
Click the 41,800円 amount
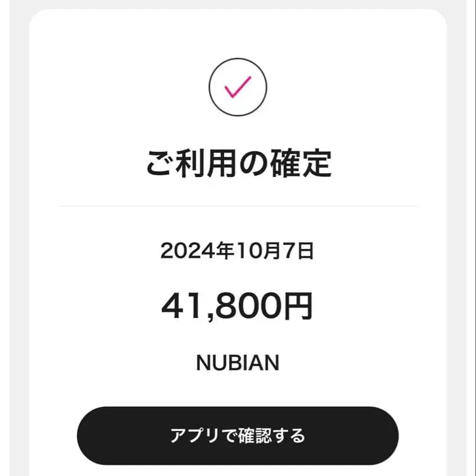pyautogui.click(x=237, y=307)
